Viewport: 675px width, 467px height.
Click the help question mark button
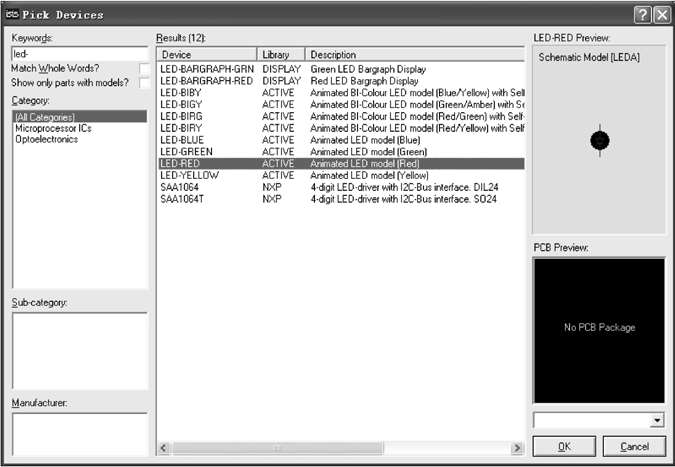(x=642, y=15)
